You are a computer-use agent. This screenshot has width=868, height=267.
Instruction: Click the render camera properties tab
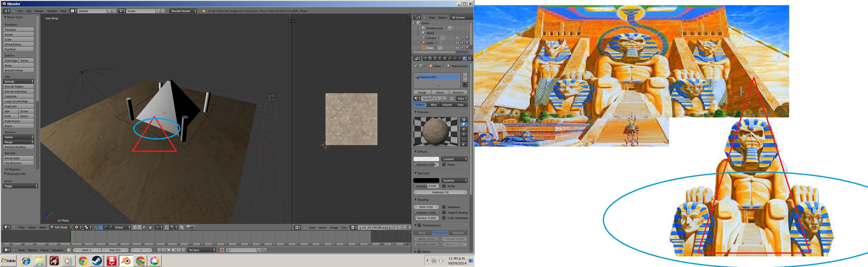tap(425, 58)
